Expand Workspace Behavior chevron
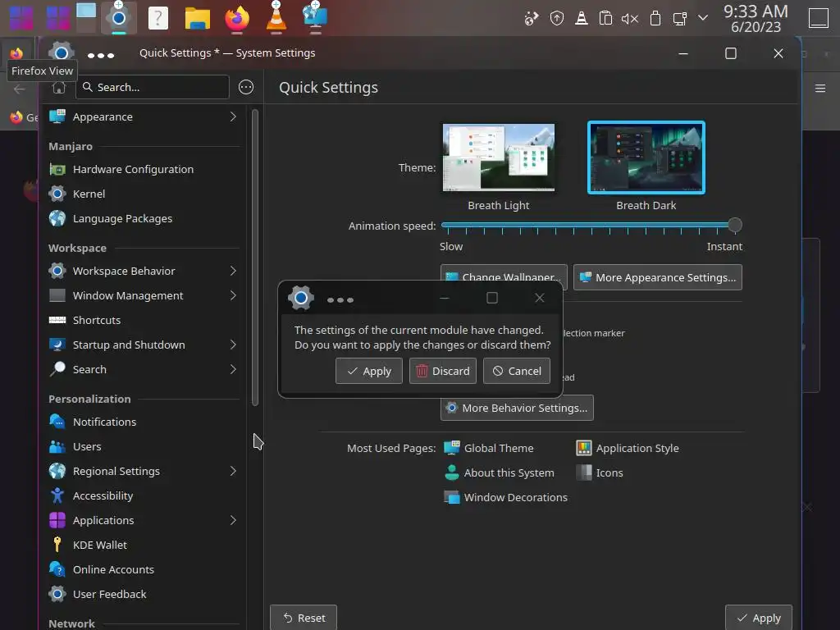The width and height of the screenshot is (840, 630). click(233, 271)
